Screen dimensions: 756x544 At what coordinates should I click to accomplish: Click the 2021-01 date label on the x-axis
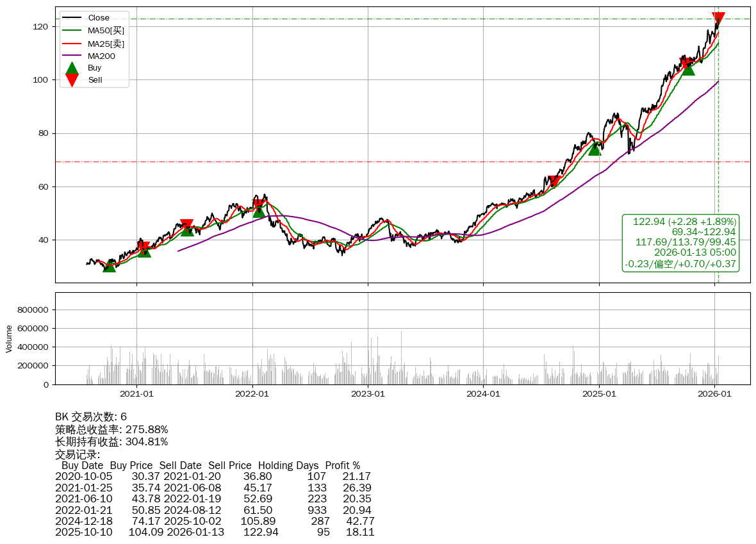click(x=136, y=394)
